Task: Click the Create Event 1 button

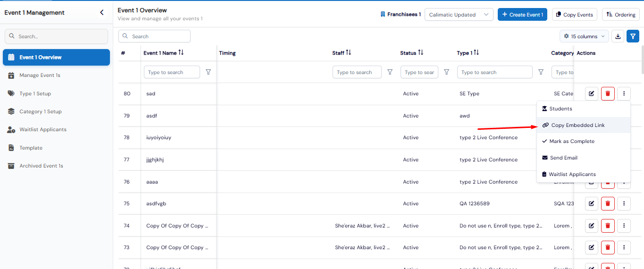Action: [522, 15]
